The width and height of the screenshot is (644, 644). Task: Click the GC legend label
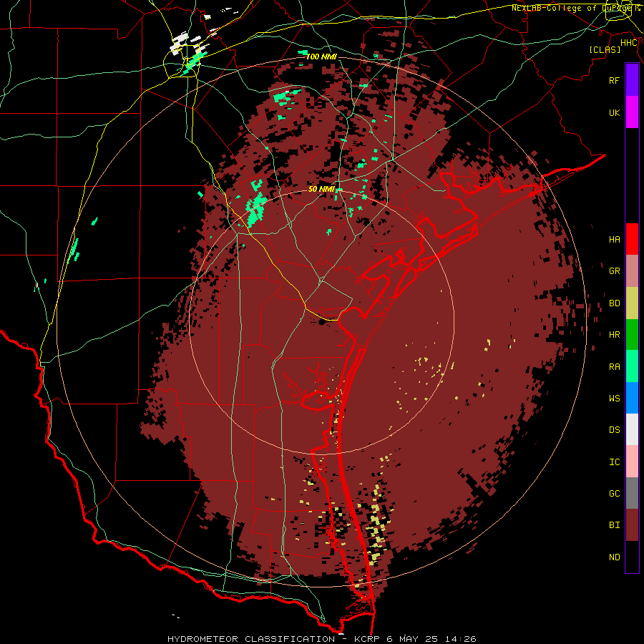[x=614, y=494]
